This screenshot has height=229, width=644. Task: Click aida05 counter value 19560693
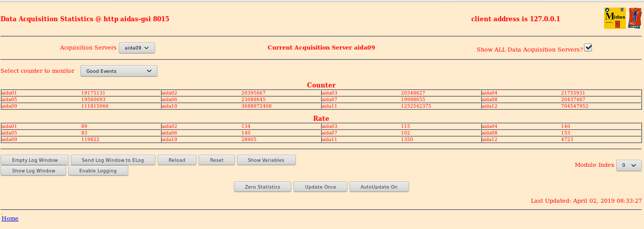pos(93,100)
